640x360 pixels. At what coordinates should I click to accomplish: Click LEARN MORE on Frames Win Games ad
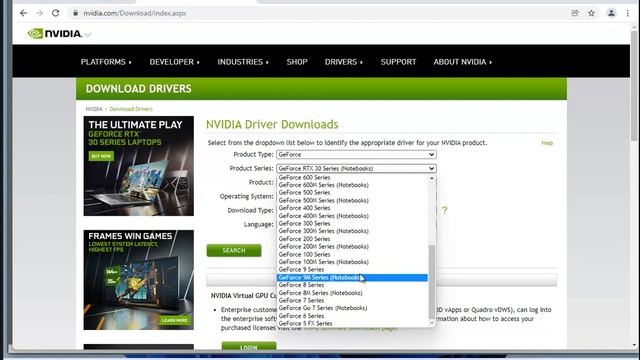click(x=174, y=320)
